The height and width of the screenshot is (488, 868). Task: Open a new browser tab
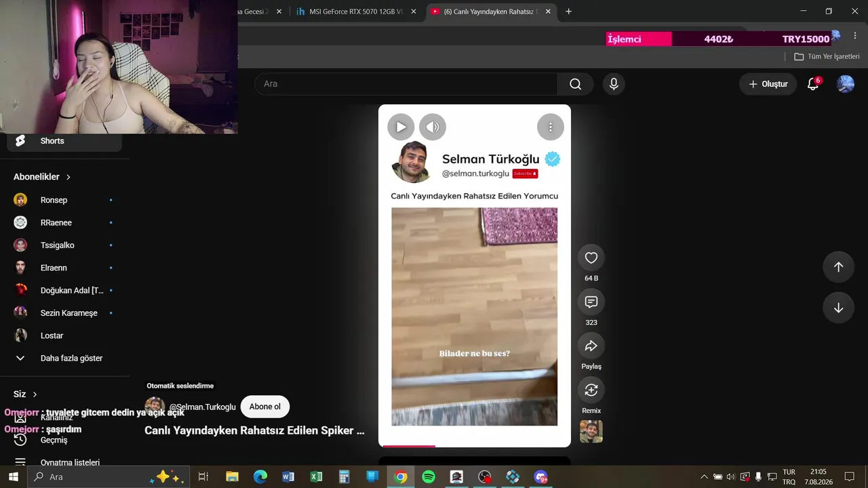[x=568, y=12]
